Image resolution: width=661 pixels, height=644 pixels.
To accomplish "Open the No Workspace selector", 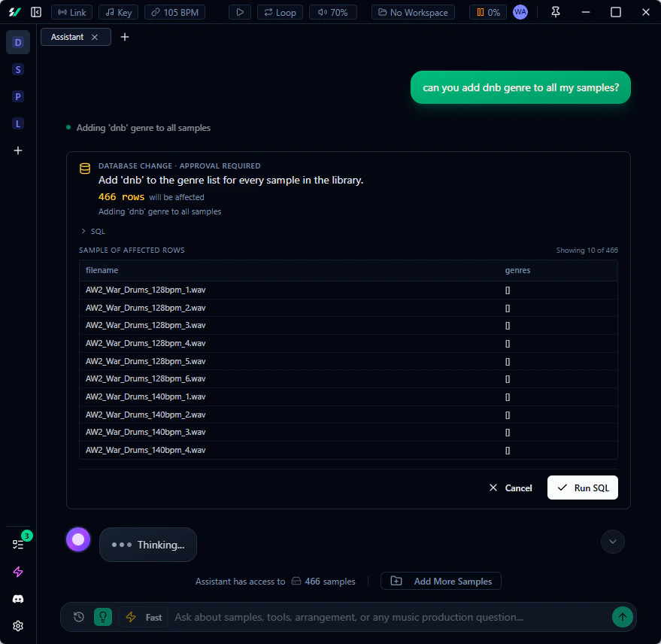I will click(412, 12).
